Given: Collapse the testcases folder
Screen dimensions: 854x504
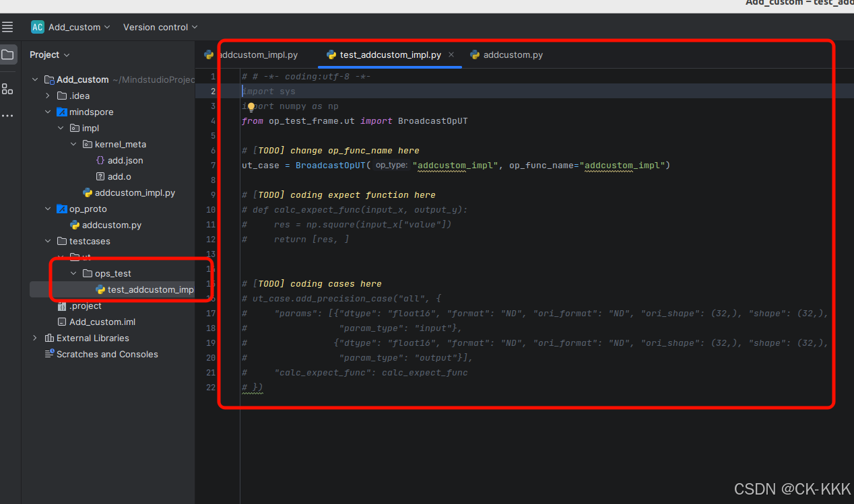Looking at the screenshot, I should coord(48,241).
